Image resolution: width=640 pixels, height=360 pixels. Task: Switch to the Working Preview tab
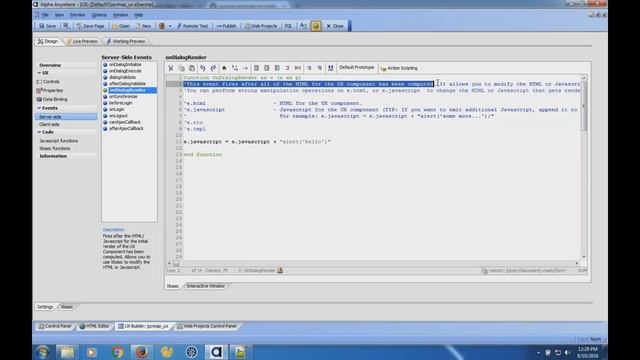tap(126, 41)
